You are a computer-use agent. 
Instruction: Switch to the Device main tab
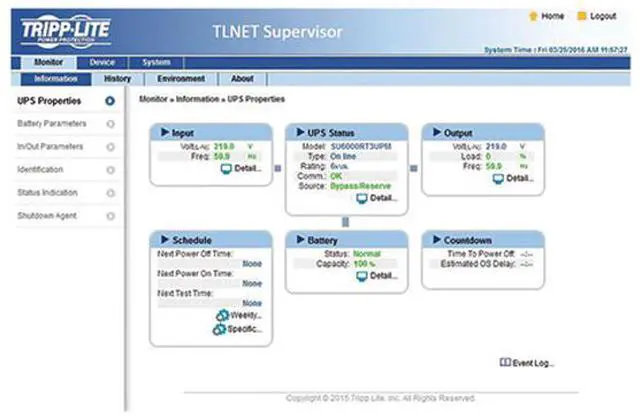coord(103,62)
